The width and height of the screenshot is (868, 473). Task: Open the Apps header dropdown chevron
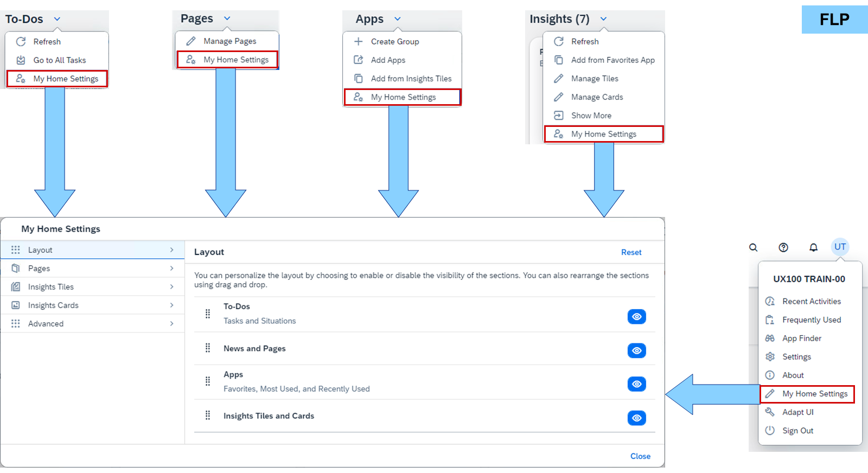(x=398, y=19)
